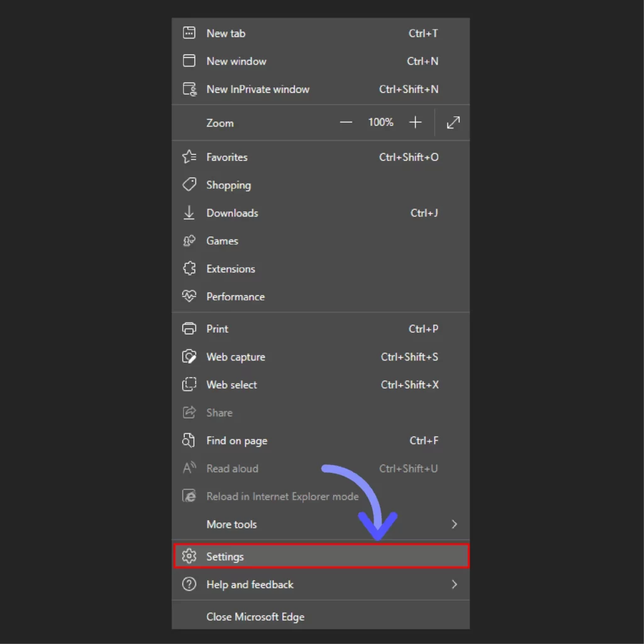
Task: Click the Ctrl+P shortcut text
Action: tap(423, 329)
